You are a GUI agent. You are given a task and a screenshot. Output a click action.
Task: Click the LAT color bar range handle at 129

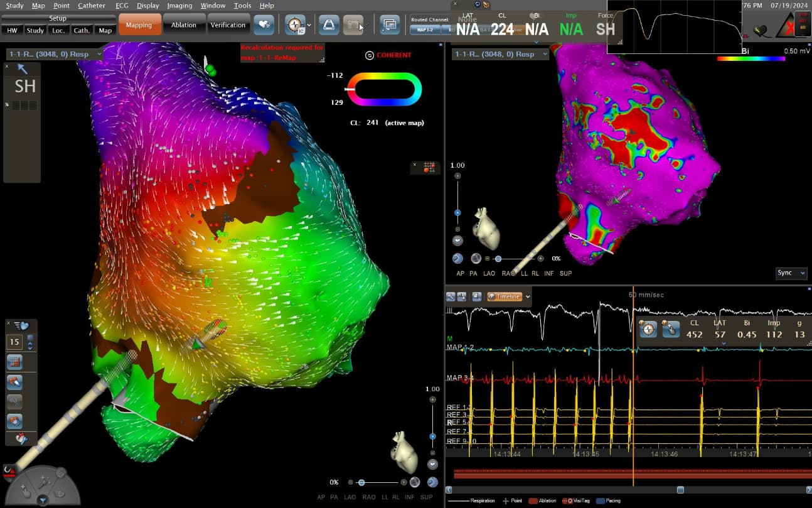coord(350,89)
